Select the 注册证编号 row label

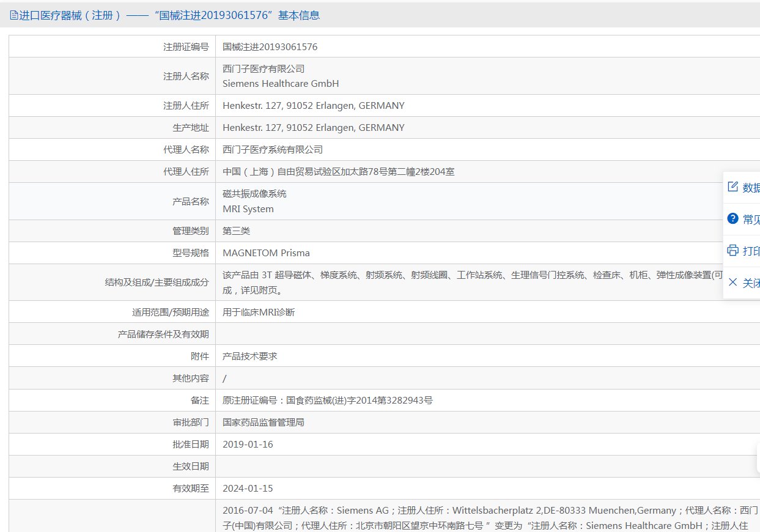(x=186, y=47)
